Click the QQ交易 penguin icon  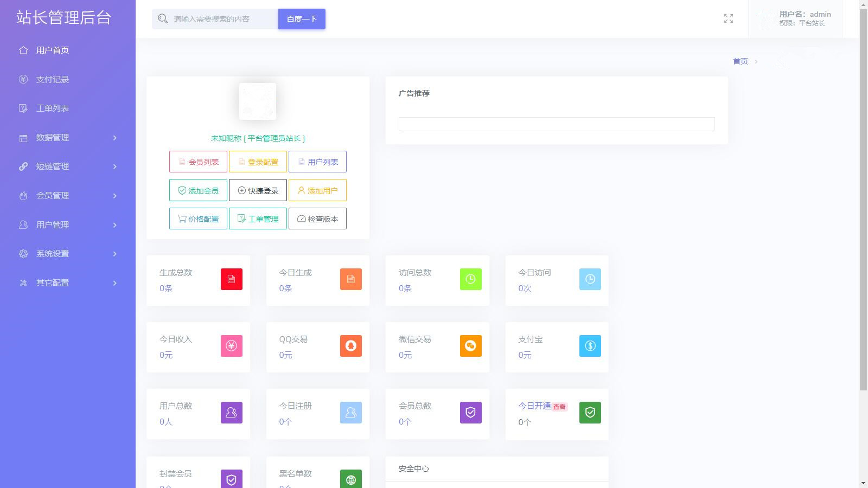pyautogui.click(x=351, y=346)
